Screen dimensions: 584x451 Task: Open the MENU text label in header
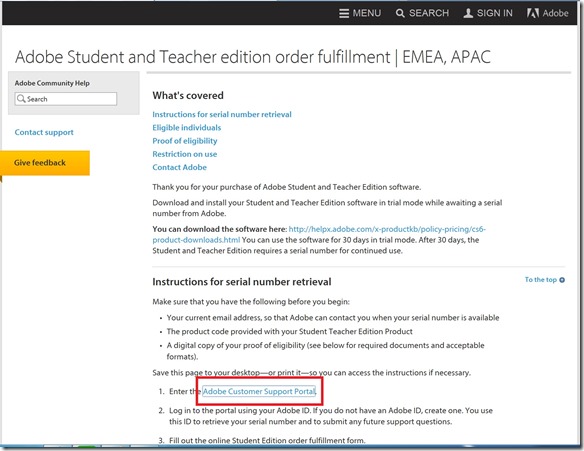[x=366, y=13]
